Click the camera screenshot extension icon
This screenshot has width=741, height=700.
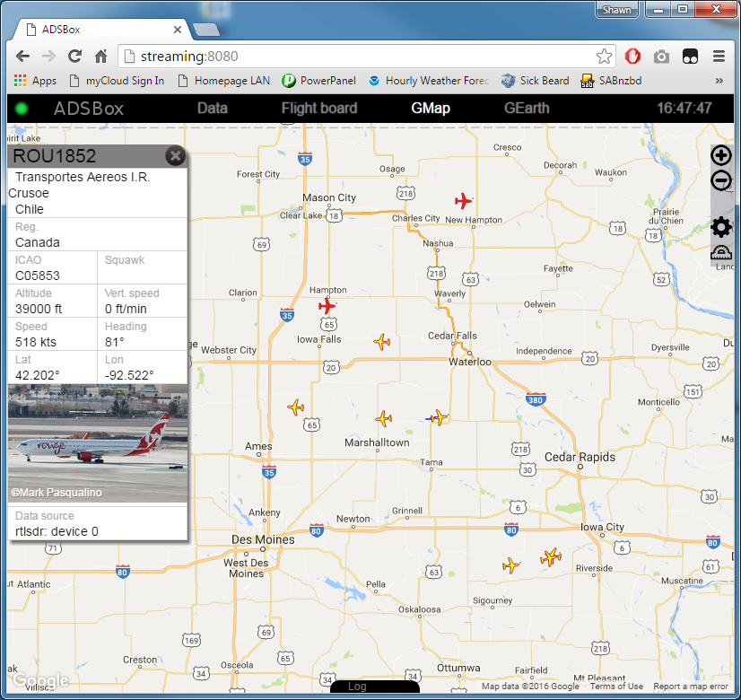pyautogui.click(x=661, y=57)
